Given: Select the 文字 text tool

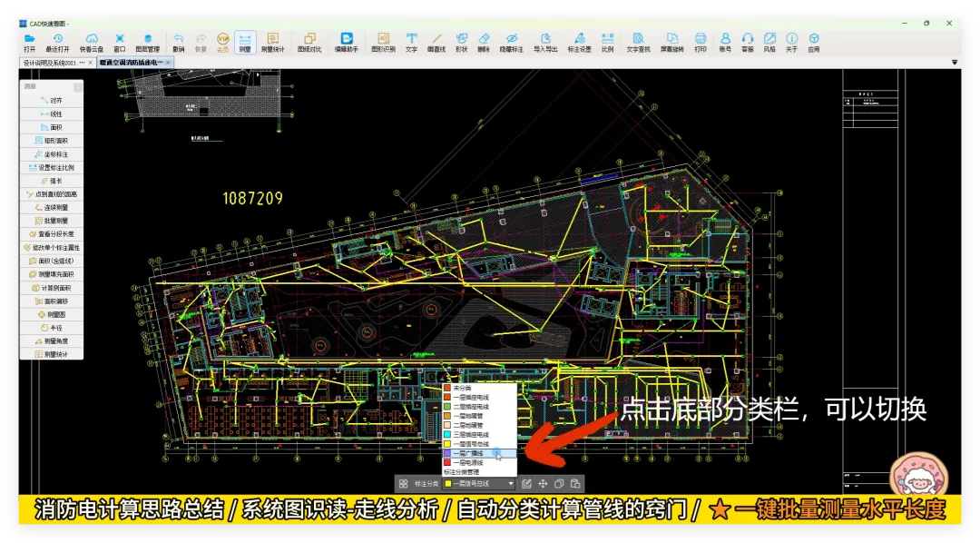Looking at the screenshot, I should point(411,43).
